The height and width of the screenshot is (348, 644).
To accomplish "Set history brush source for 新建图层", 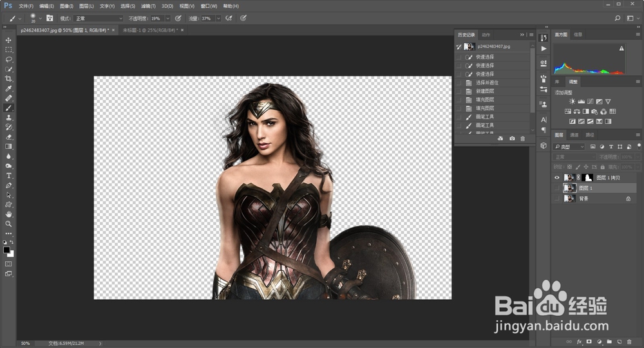I will point(459,91).
